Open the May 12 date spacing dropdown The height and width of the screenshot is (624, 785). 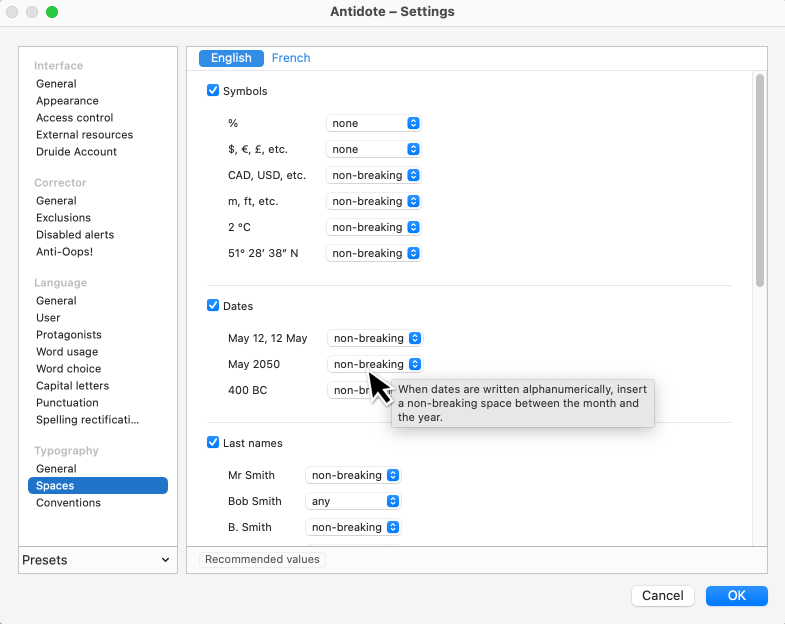click(375, 338)
